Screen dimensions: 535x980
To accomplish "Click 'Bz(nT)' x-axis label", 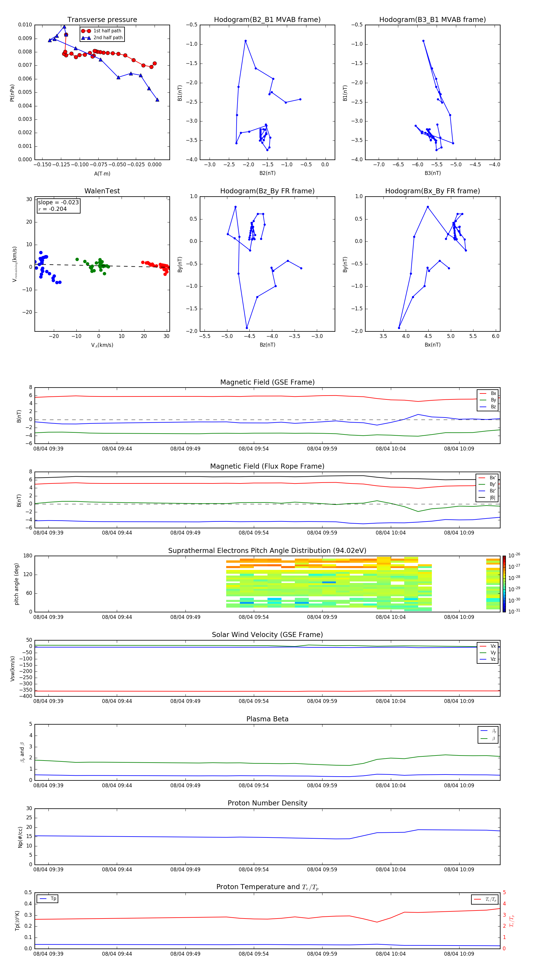I will [267, 345].
